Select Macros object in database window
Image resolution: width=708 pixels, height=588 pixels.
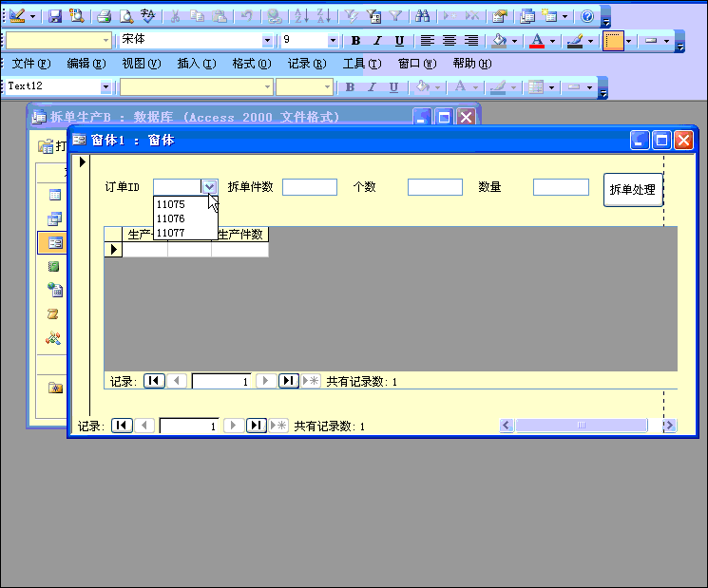coord(53,313)
